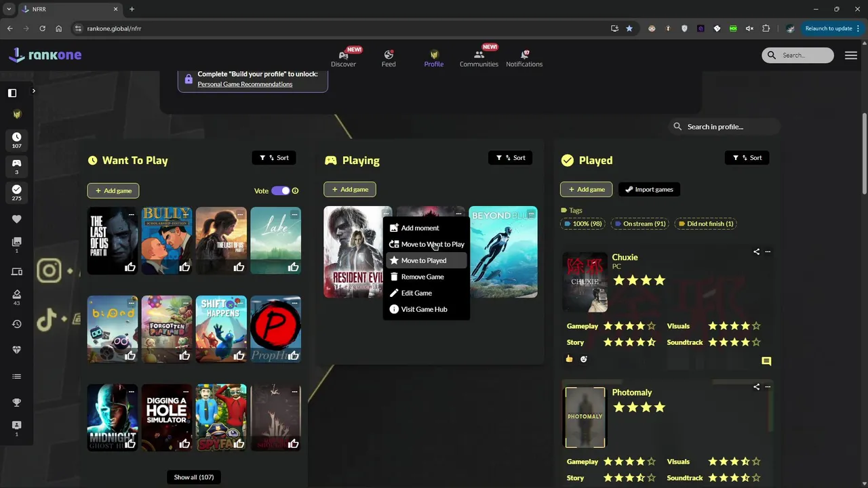The height and width of the screenshot is (488, 868).
Task: Bookmark page with Chrome star icon
Action: coord(629,28)
